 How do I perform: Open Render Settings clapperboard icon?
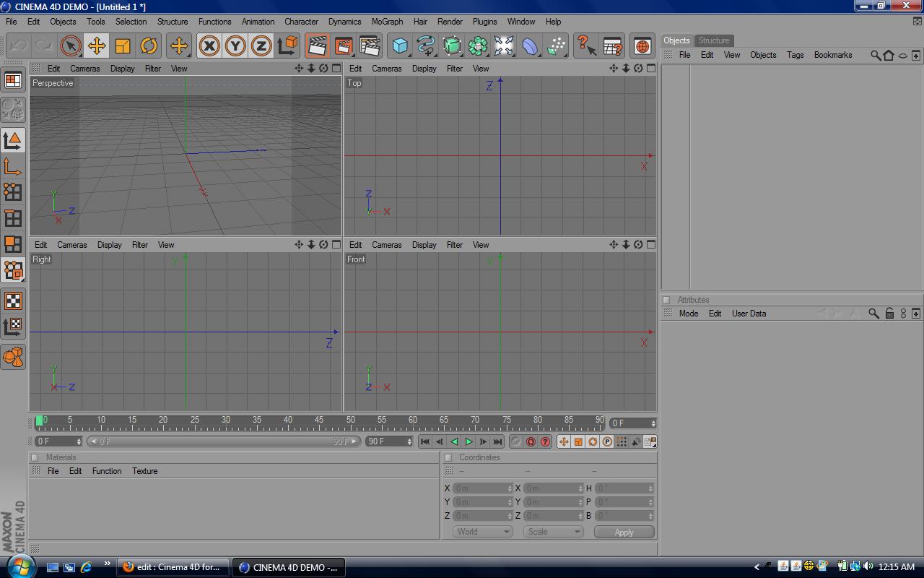370,46
